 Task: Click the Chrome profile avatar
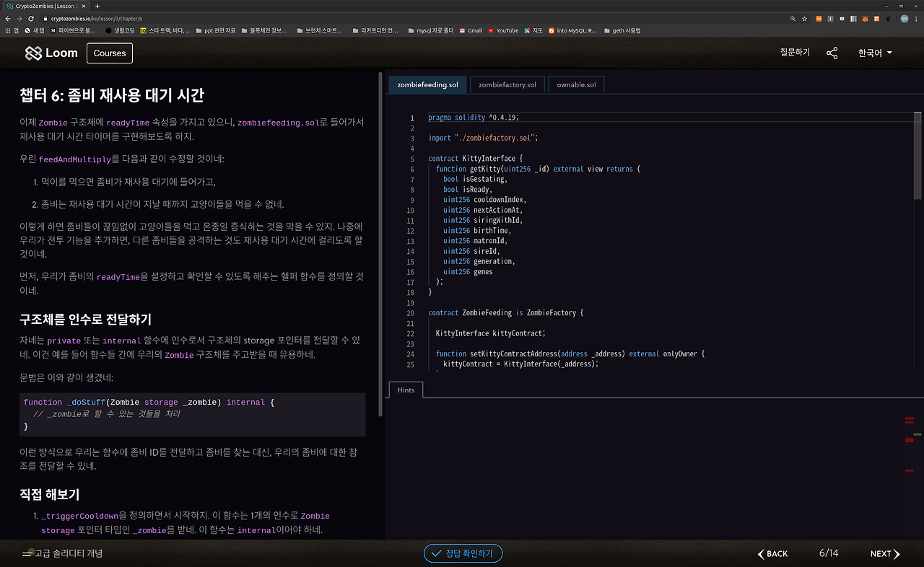coord(905,18)
